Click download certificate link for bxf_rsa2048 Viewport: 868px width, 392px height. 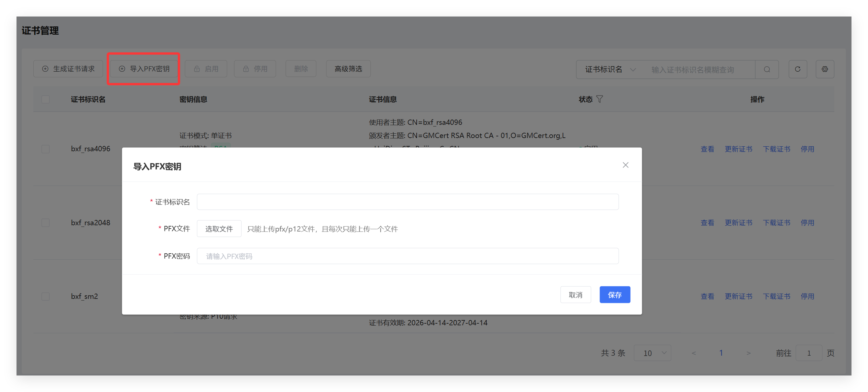coord(776,223)
